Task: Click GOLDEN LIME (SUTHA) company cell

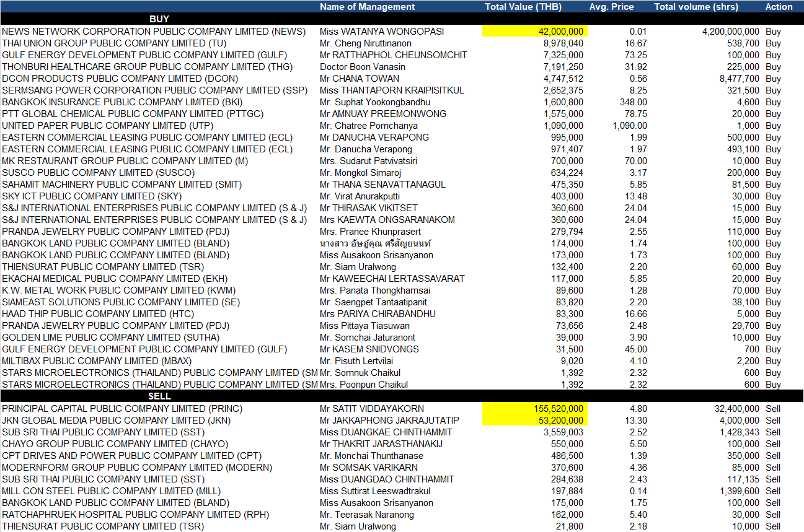Action: [111, 338]
